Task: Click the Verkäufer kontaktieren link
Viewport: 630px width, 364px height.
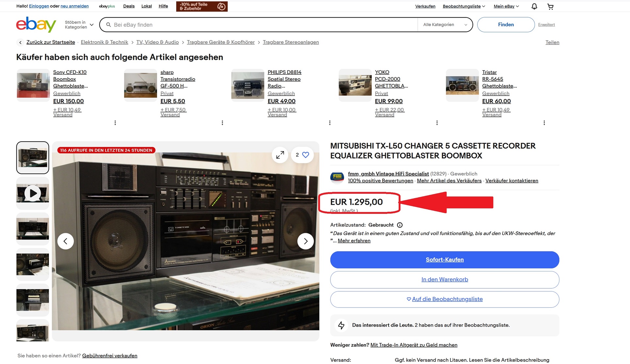Action: [x=512, y=181]
